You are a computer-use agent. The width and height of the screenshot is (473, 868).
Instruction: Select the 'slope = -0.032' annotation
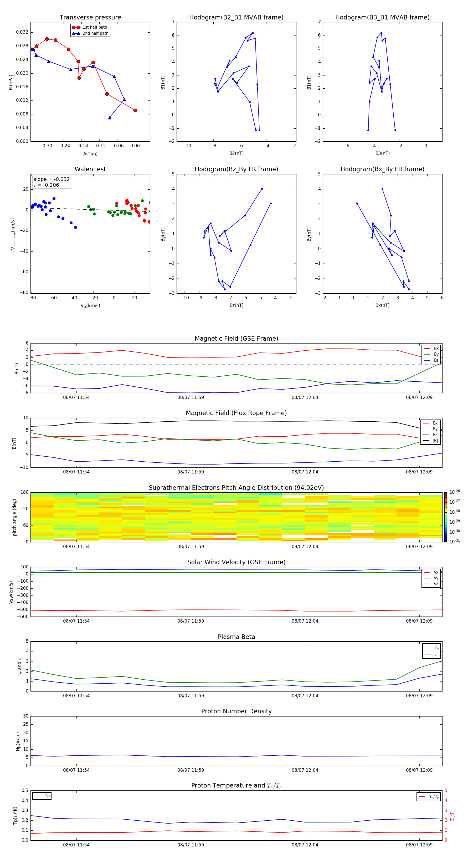[x=52, y=179]
